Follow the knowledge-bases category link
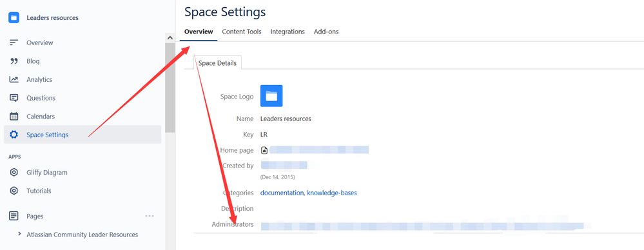The image size is (644, 250). [x=332, y=193]
